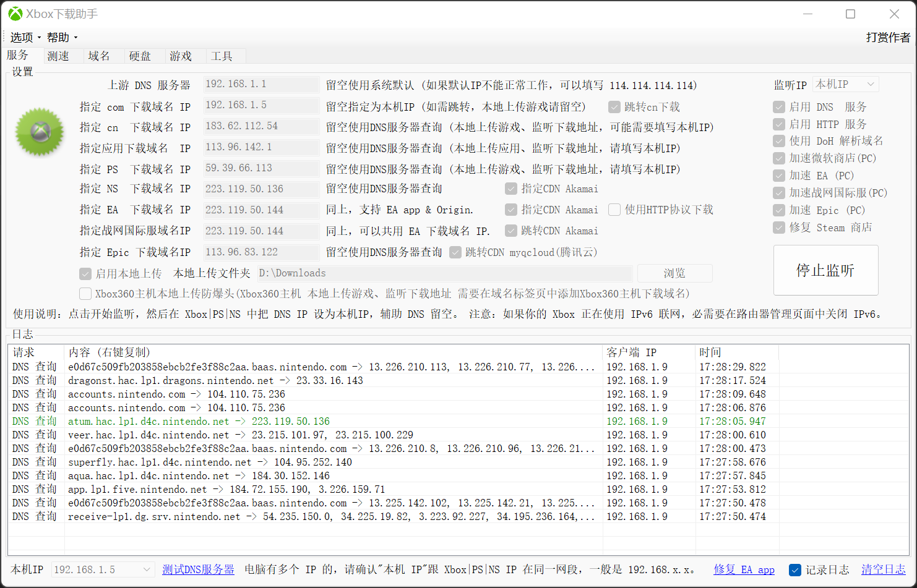Click the 浏览 button
This screenshot has height=588, width=917.
coord(674,273)
